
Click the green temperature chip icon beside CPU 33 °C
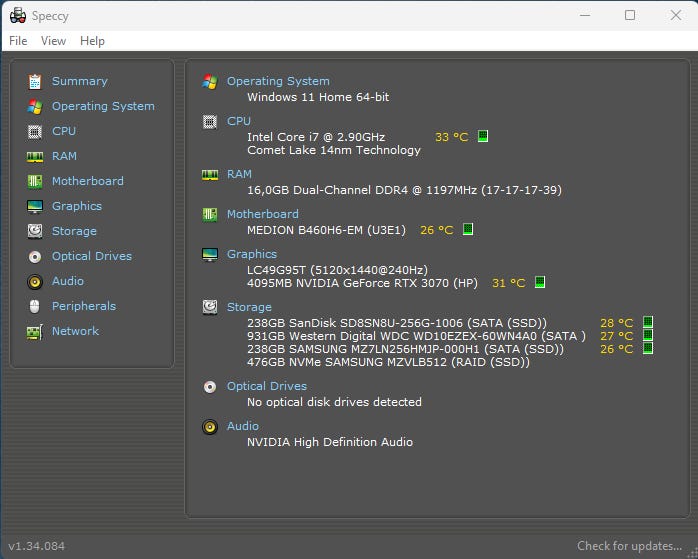pos(483,136)
